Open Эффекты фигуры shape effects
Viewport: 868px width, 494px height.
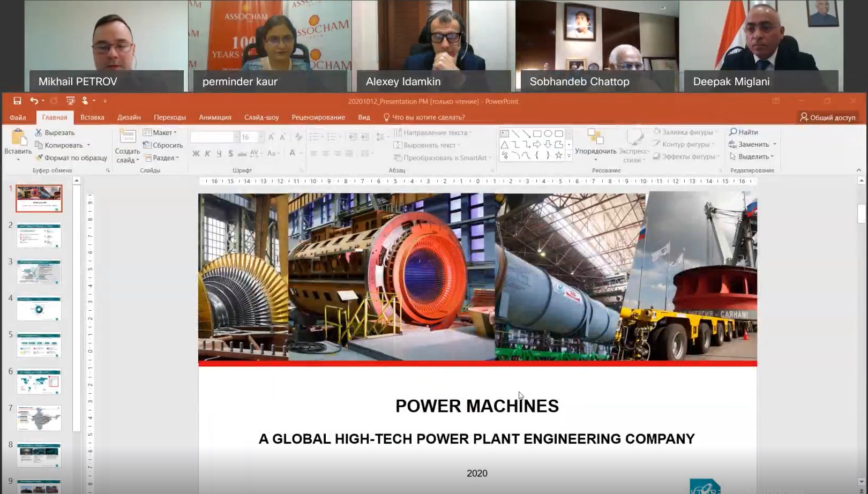point(685,156)
